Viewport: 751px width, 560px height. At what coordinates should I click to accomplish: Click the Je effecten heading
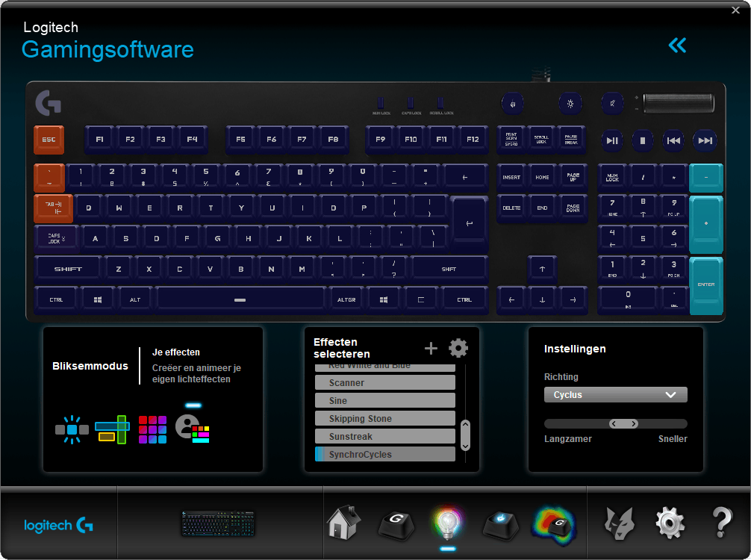pyautogui.click(x=175, y=352)
